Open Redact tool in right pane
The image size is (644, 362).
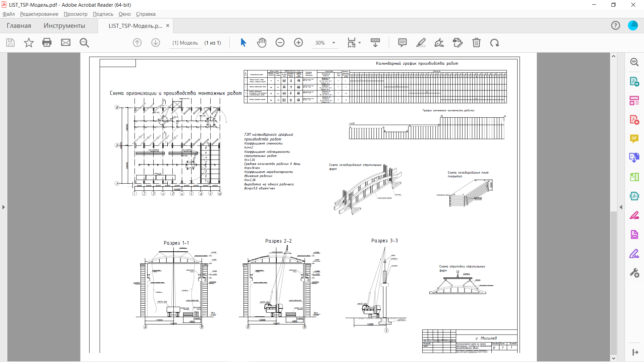pos(634,215)
